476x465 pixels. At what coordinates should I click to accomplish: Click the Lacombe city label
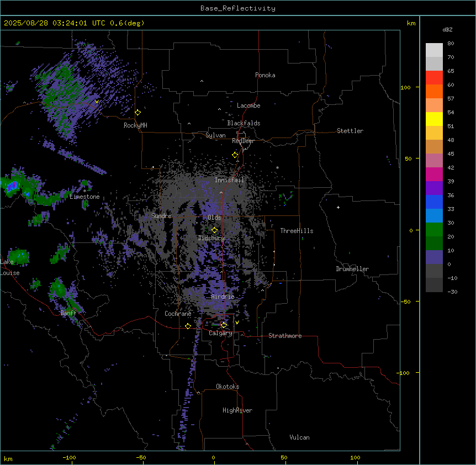(248, 105)
